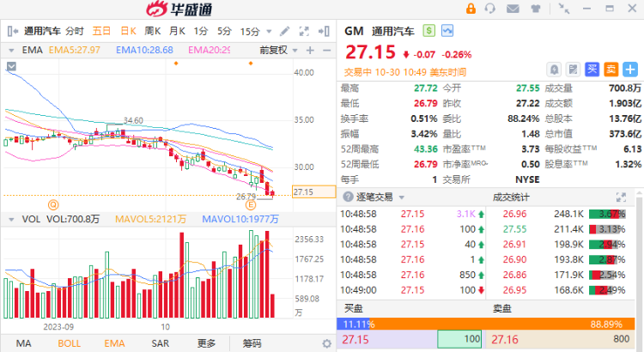644x352 pixels.
Task: Add an indicator with plus icon
Action: 310,50
